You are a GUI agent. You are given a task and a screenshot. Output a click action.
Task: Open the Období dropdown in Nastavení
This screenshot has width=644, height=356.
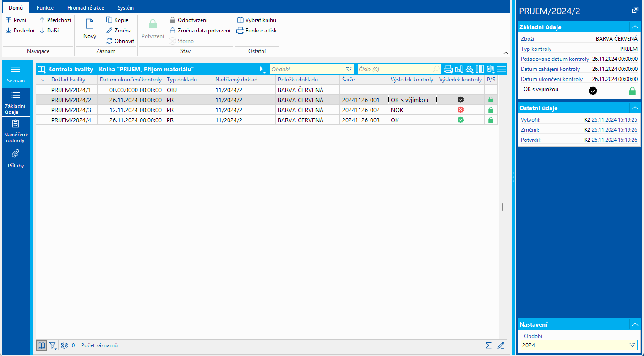pos(633,345)
